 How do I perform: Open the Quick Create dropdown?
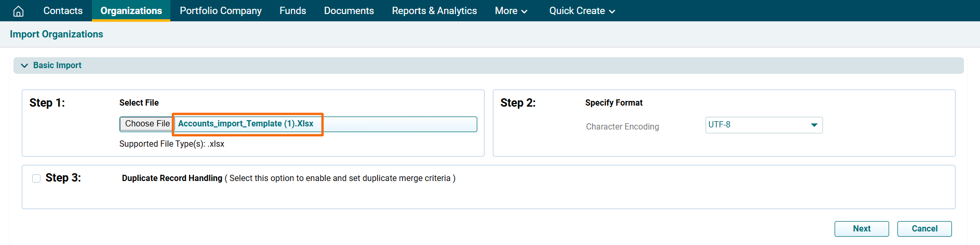[x=582, y=11]
